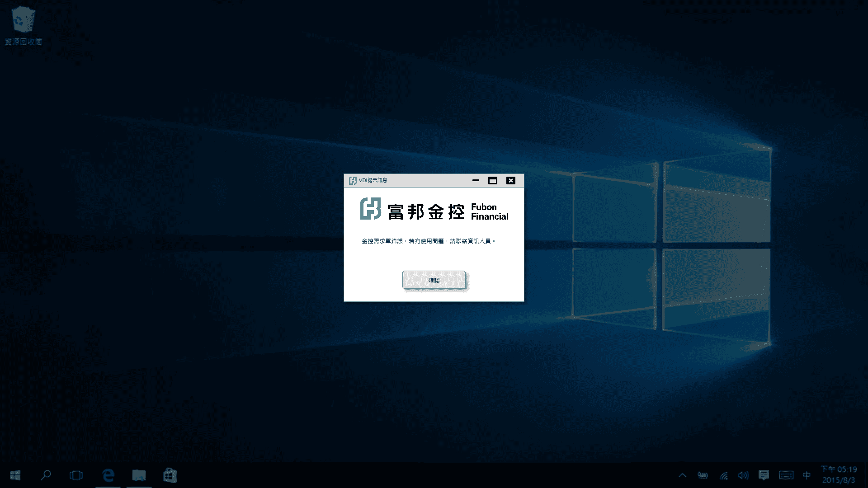868x488 pixels.
Task: Maximize the VDI提示訊息 dialog
Action: 493,180
